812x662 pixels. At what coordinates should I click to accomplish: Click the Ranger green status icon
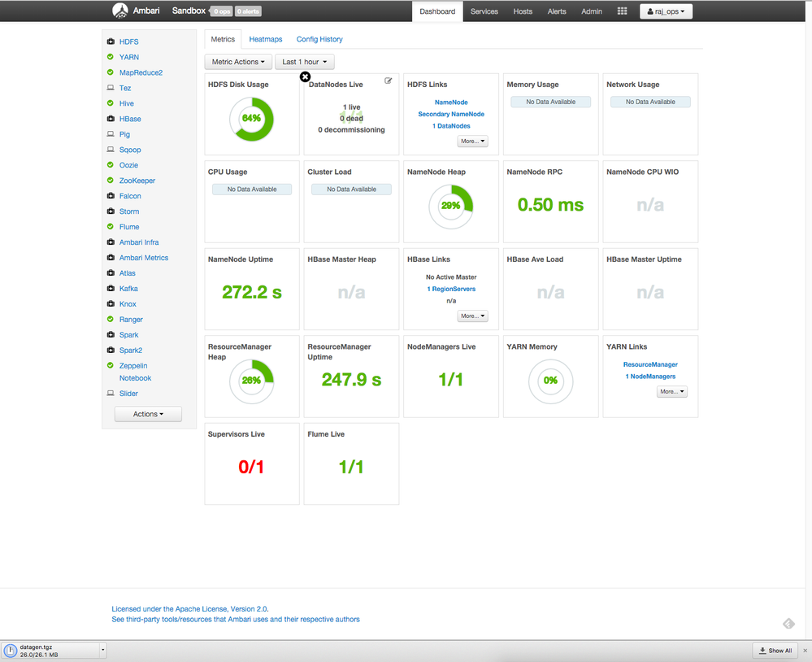click(x=111, y=319)
